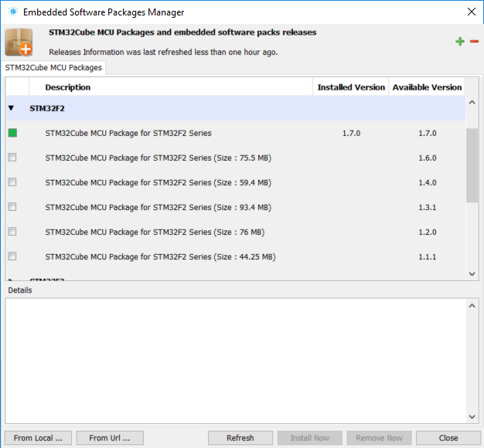Image resolution: width=484 pixels, height=448 pixels.
Task: Click the package box icon with the plus sign
Action: point(19,42)
